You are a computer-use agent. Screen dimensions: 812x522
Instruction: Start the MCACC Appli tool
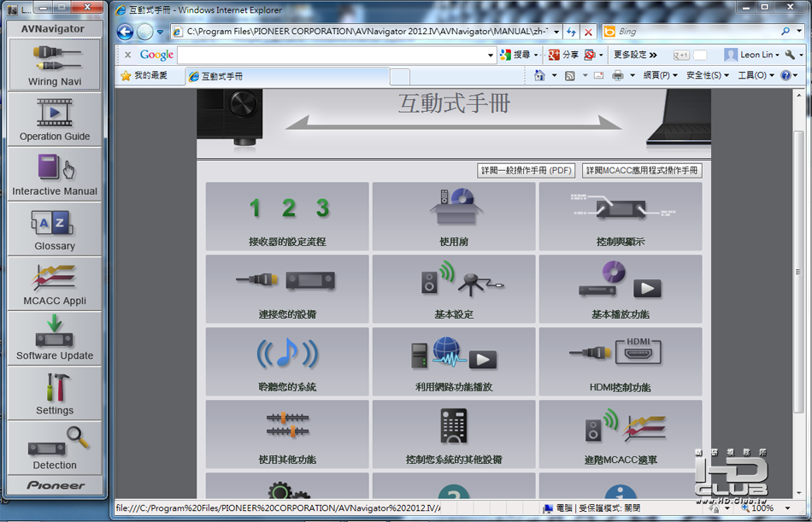[55, 284]
